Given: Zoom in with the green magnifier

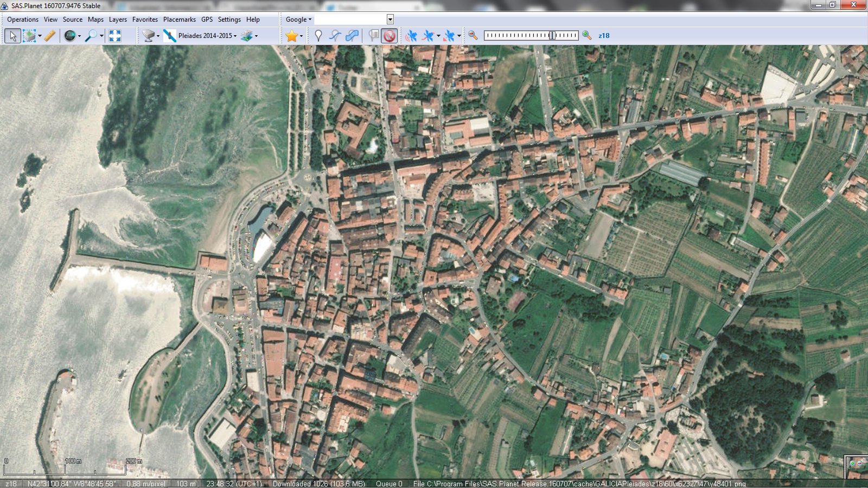Looking at the screenshot, I should 587,35.
